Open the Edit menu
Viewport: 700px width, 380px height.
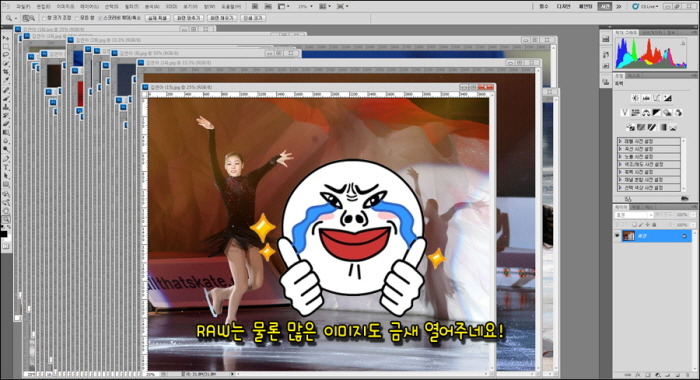pos(43,6)
